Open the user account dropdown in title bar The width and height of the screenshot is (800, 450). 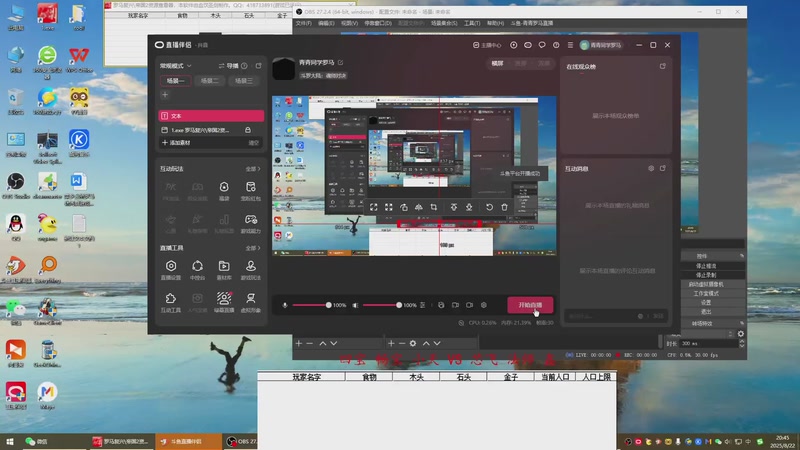click(x=601, y=45)
